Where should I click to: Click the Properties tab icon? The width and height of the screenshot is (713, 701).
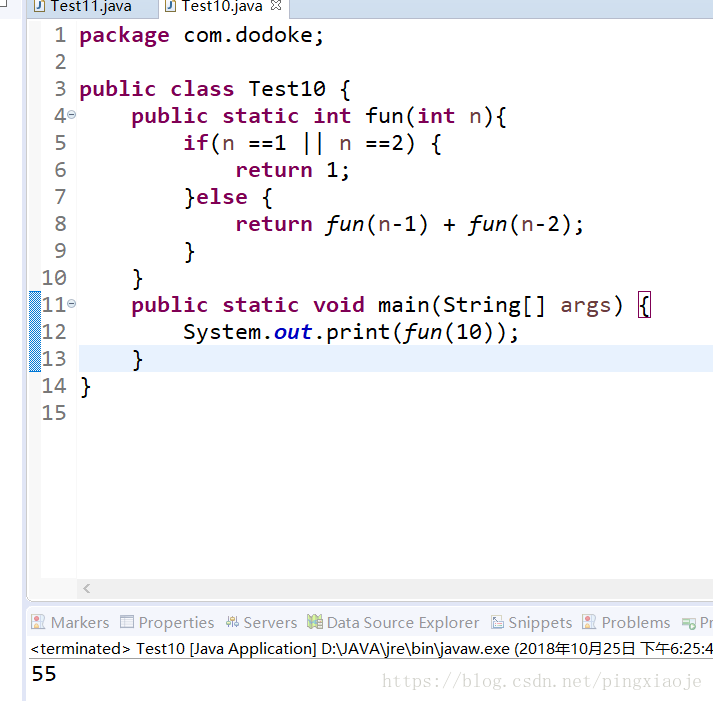pyautogui.click(x=127, y=621)
